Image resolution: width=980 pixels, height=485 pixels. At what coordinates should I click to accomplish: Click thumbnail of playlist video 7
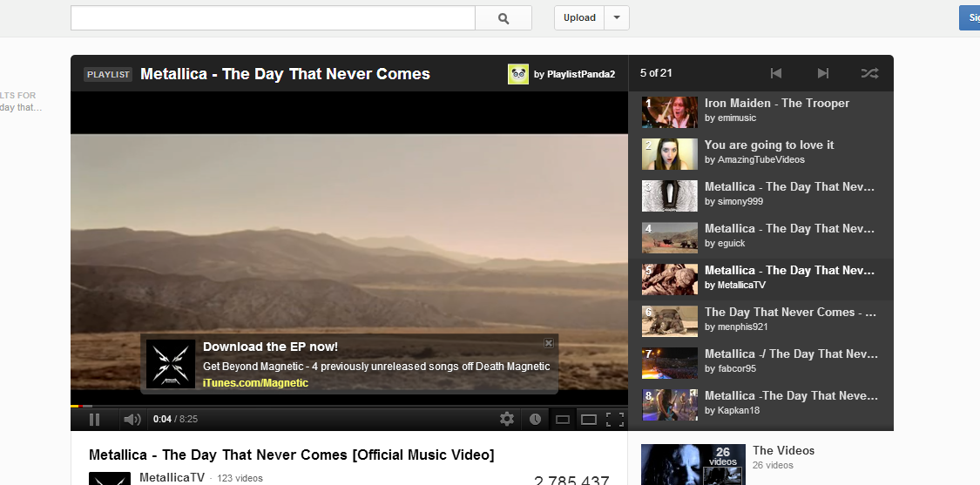(669, 364)
